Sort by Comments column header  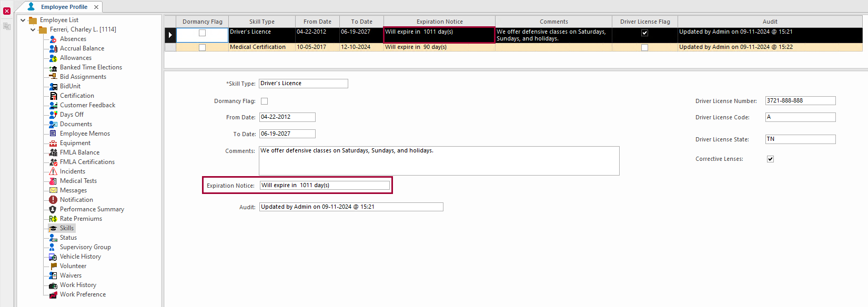(x=554, y=22)
